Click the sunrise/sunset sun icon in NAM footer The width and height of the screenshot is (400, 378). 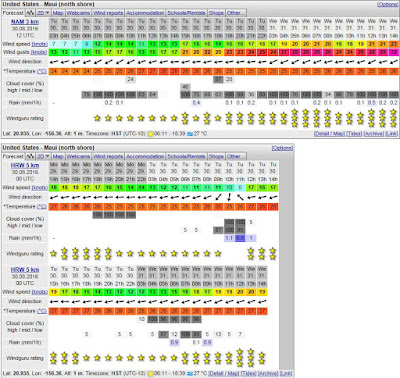click(150, 134)
